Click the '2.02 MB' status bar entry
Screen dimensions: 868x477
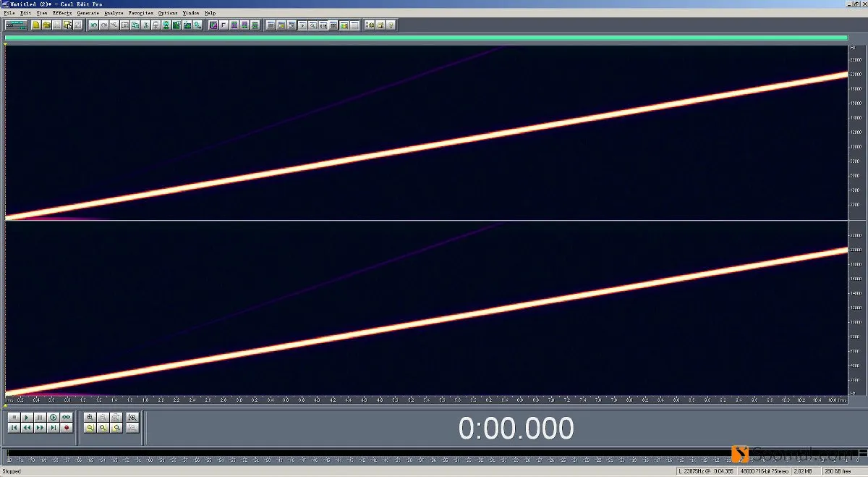(808, 471)
